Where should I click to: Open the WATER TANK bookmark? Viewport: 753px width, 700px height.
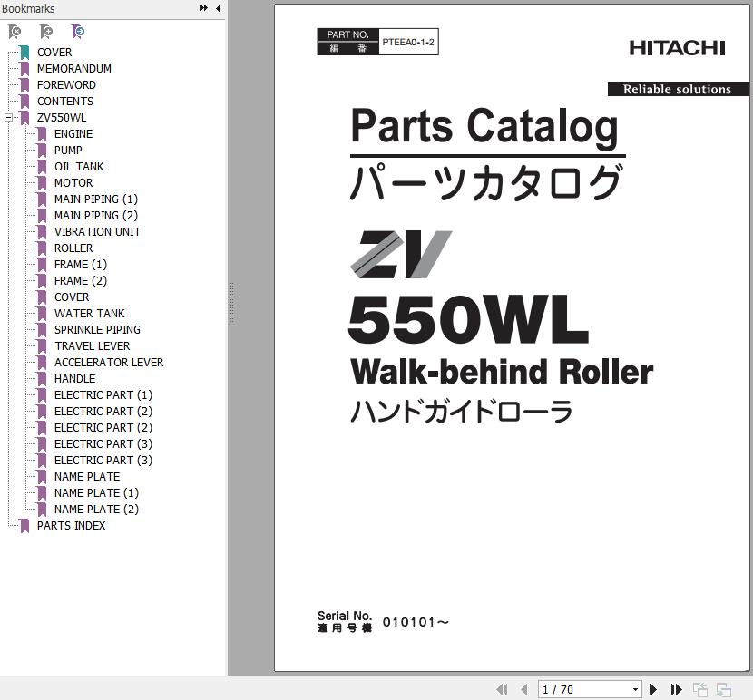click(89, 314)
